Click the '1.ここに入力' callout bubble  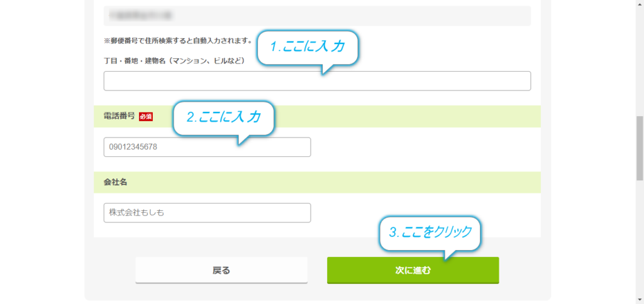coord(308,48)
